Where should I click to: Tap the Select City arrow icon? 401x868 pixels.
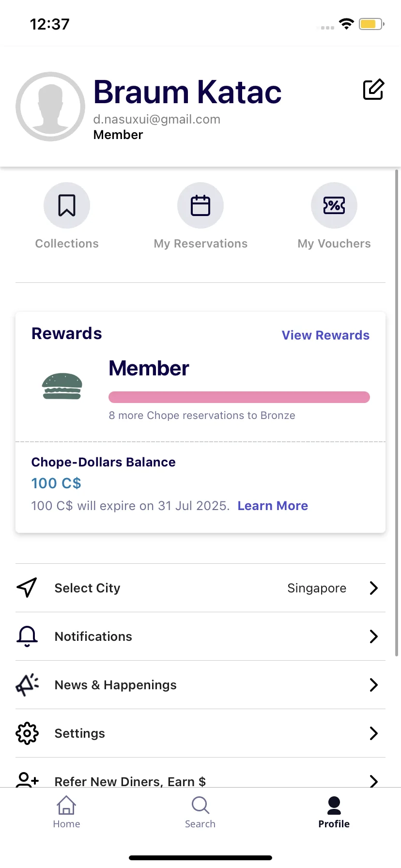click(27, 588)
